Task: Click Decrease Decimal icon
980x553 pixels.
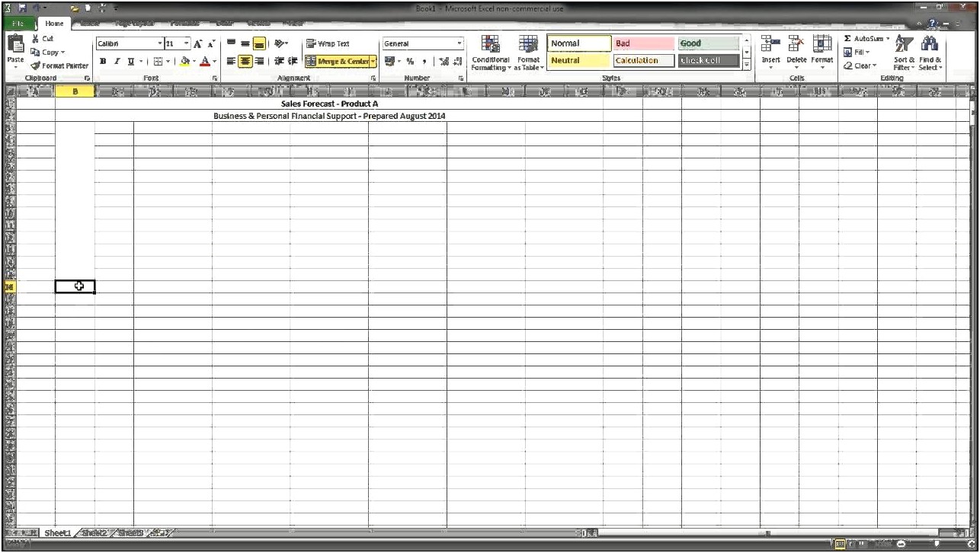Action: point(457,62)
